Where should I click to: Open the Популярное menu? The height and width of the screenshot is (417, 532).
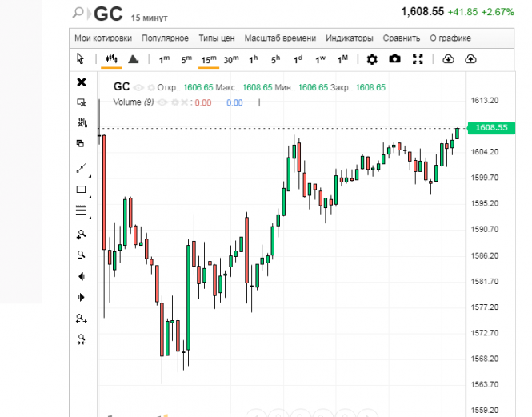tap(165, 38)
